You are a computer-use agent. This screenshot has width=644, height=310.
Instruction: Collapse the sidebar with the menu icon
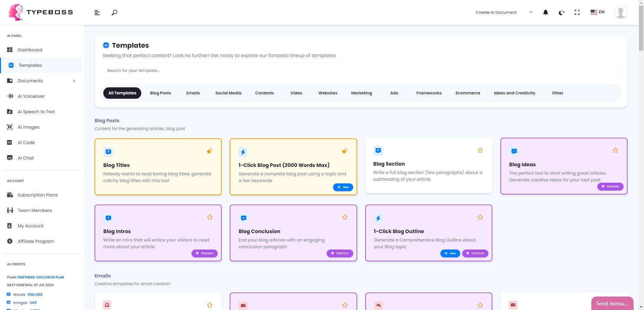click(97, 12)
